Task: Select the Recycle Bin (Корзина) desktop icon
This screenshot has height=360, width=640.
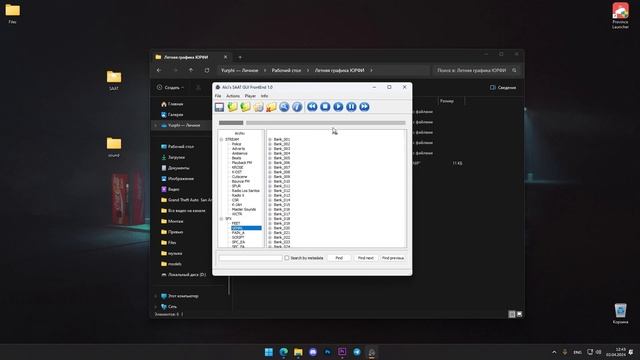Action: (620, 313)
